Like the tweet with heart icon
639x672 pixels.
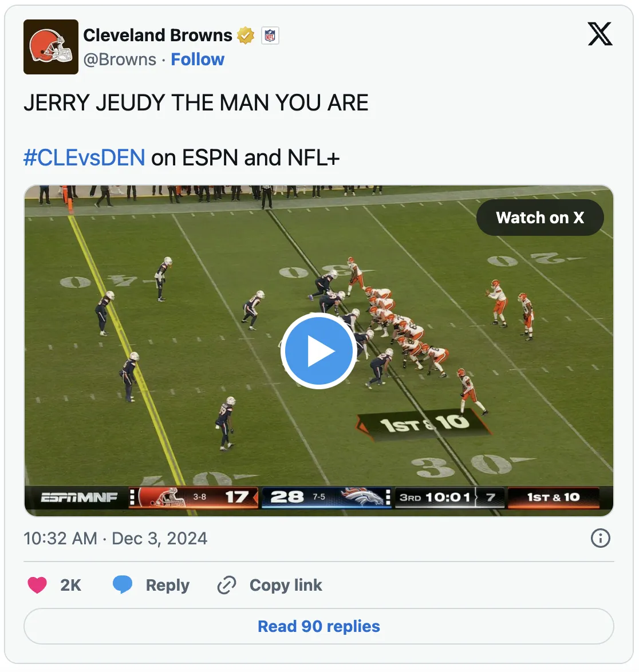[x=37, y=585]
